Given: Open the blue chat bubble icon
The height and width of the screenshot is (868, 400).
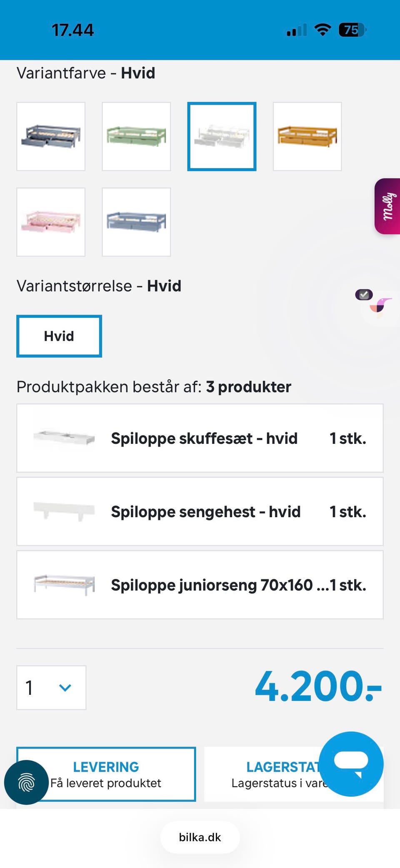Looking at the screenshot, I should tap(351, 763).
